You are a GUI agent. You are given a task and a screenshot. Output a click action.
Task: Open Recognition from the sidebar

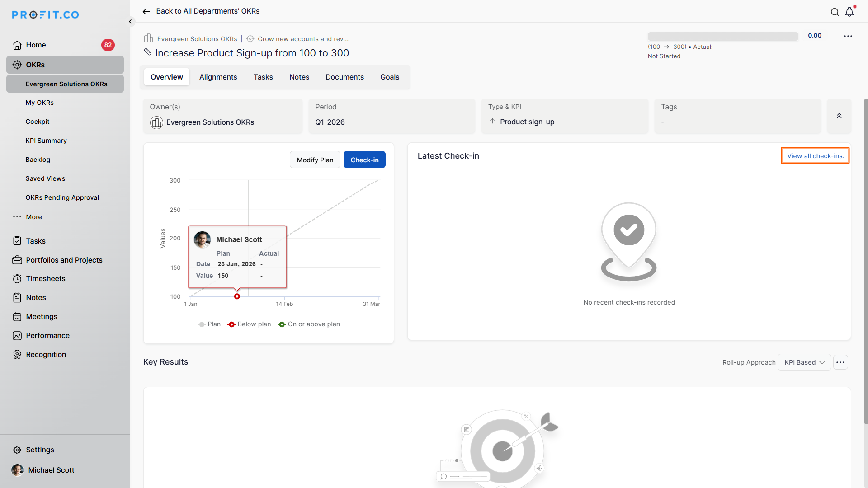(46, 354)
